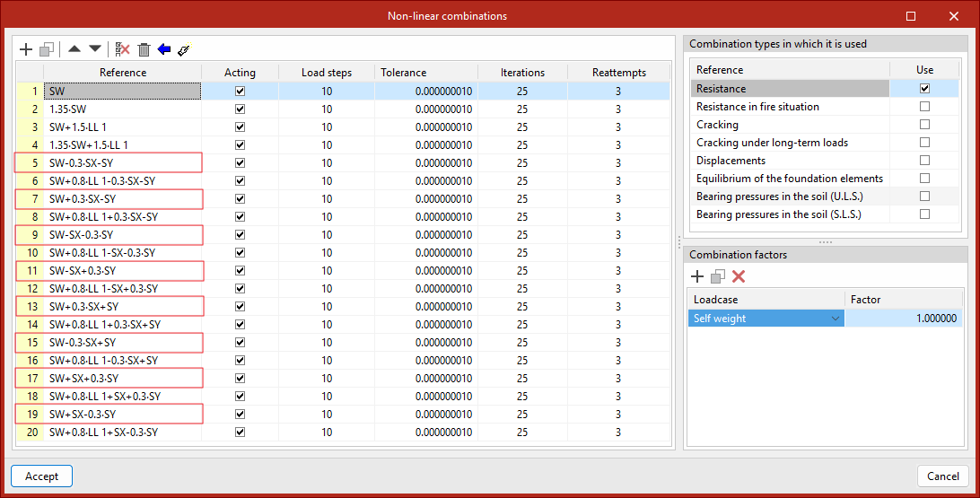Edit the 1.000000 factor value
The width and height of the screenshot is (980, 498).
pos(904,319)
